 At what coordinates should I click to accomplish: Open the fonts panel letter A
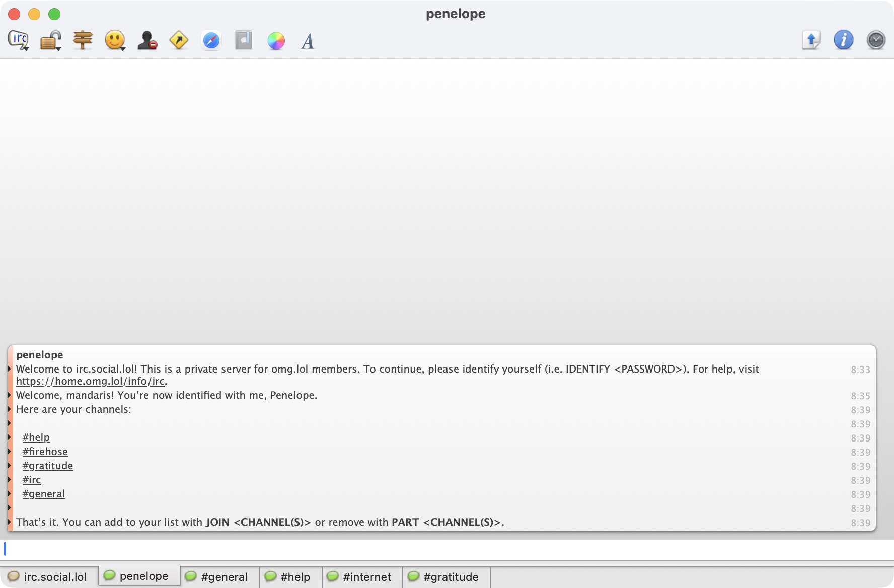click(308, 41)
